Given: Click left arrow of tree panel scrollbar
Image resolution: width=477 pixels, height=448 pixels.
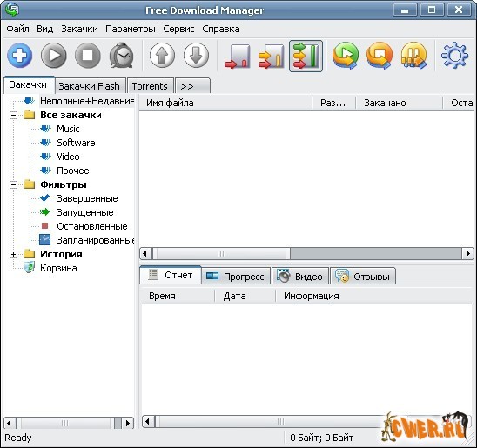Looking at the screenshot, I should click(10, 423).
